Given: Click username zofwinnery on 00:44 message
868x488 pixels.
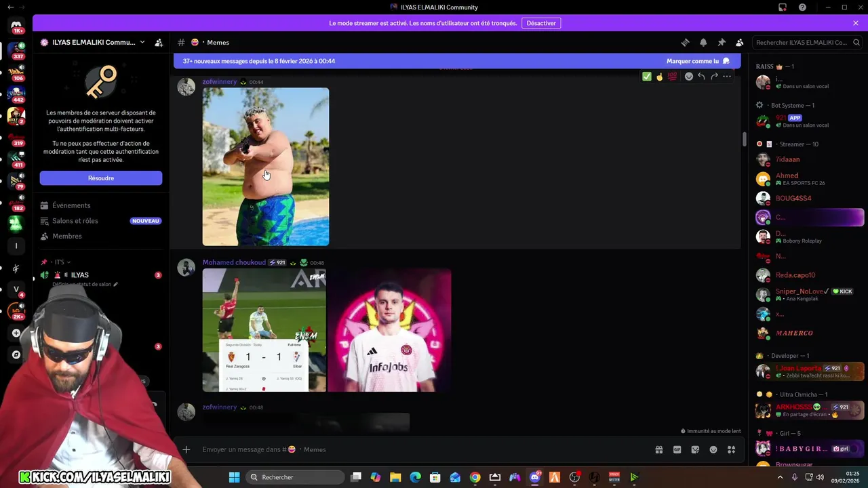Looking at the screenshot, I should 220,82.
